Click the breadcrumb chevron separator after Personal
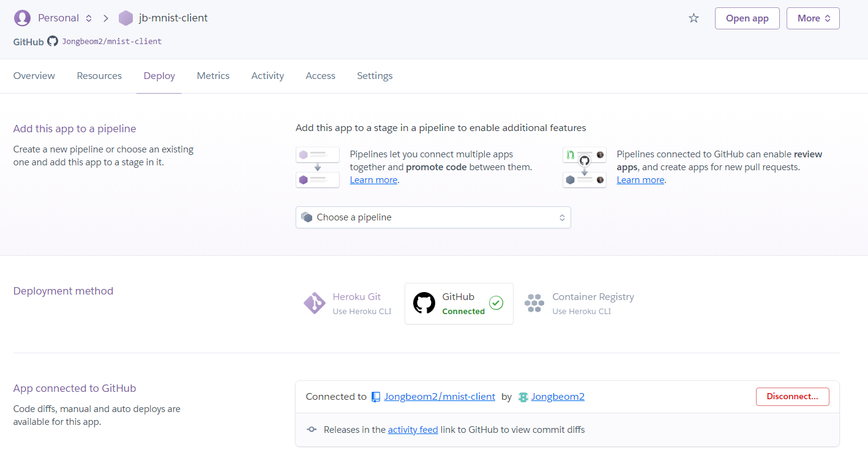 (x=106, y=18)
